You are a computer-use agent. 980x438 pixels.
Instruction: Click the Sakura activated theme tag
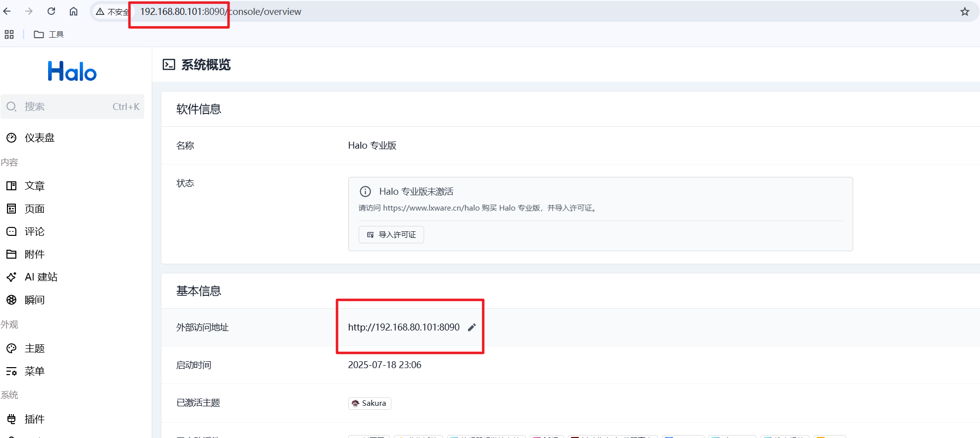(370, 403)
